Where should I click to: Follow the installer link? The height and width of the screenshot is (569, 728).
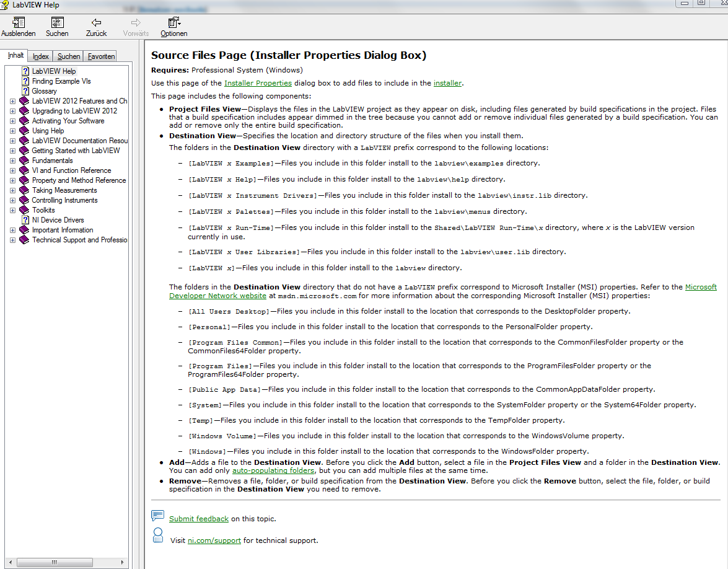[x=447, y=83]
